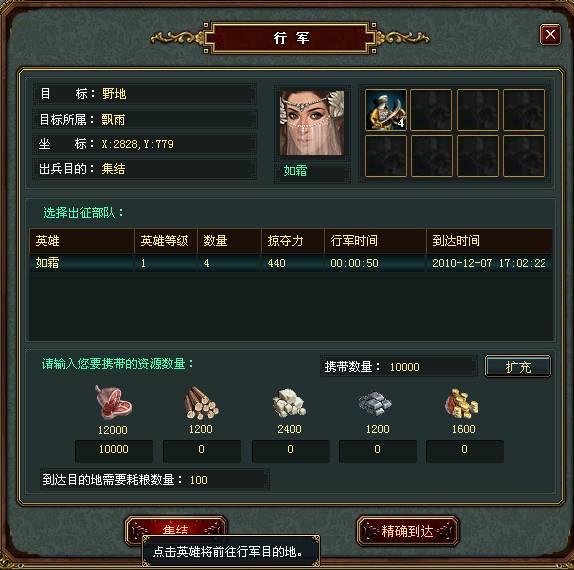This screenshot has width=574, height=570.
Task: Click the 扩充 expand capacity button
Action: (x=518, y=366)
